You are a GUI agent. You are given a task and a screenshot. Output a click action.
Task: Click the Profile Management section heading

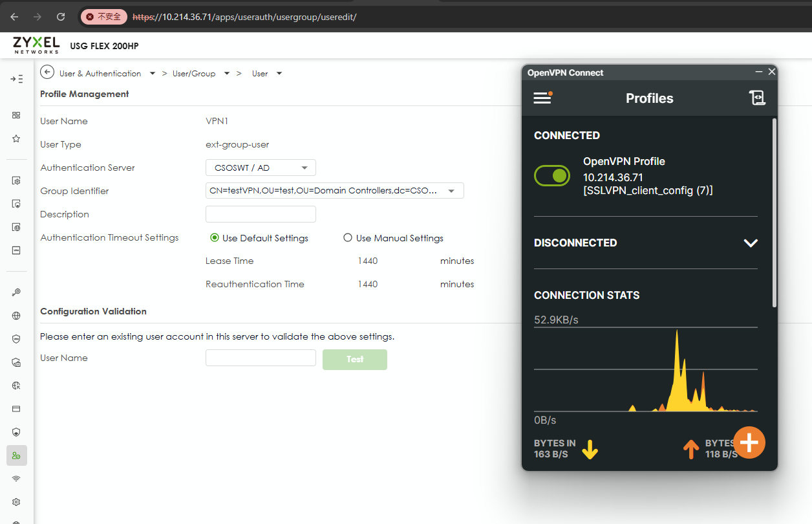click(x=85, y=94)
